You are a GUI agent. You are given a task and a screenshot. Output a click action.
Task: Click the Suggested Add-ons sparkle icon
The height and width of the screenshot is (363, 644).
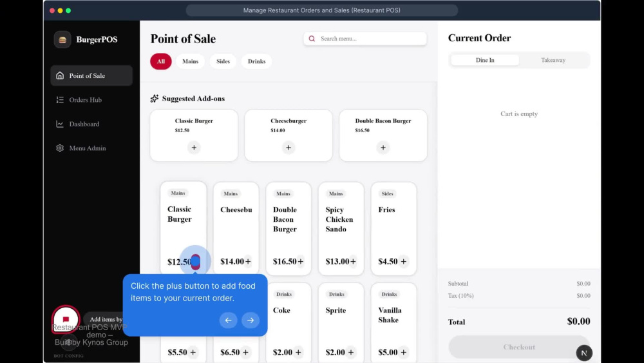point(155,98)
